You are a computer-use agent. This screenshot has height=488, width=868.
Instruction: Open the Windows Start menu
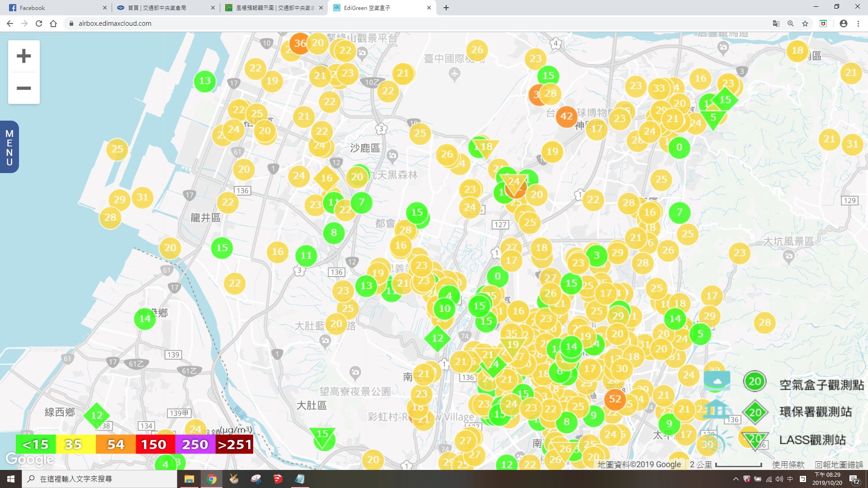(x=11, y=479)
